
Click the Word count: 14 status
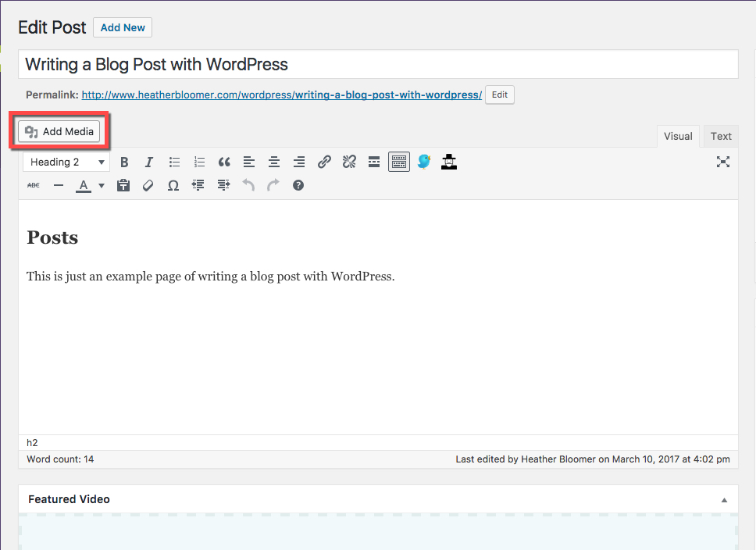pyautogui.click(x=60, y=459)
